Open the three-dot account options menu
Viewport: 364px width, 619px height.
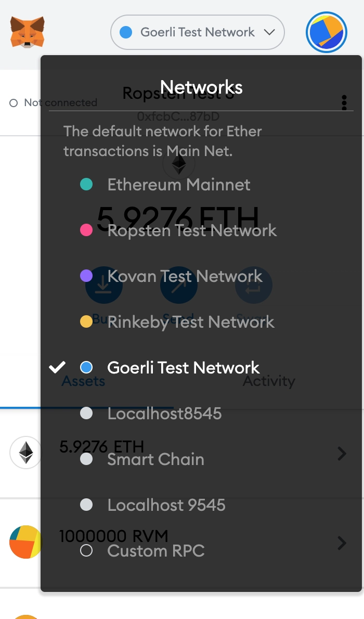[x=344, y=102]
